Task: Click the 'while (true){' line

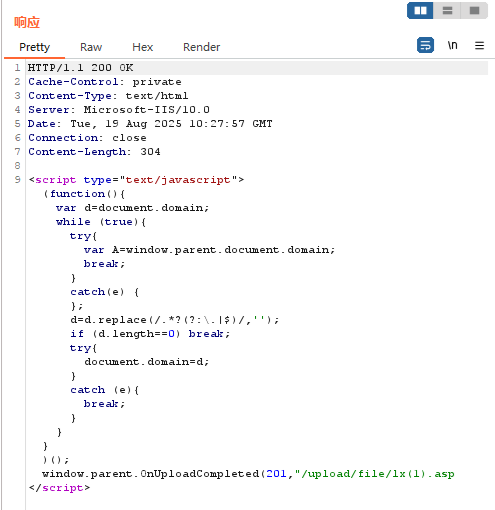Action: pos(101,222)
